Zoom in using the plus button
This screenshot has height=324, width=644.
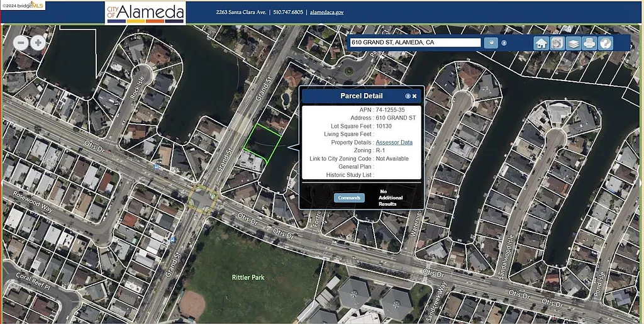tap(38, 43)
